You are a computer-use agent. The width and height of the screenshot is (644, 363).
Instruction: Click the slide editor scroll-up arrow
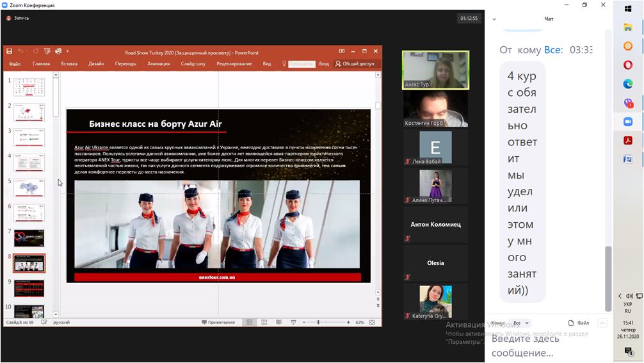click(378, 75)
